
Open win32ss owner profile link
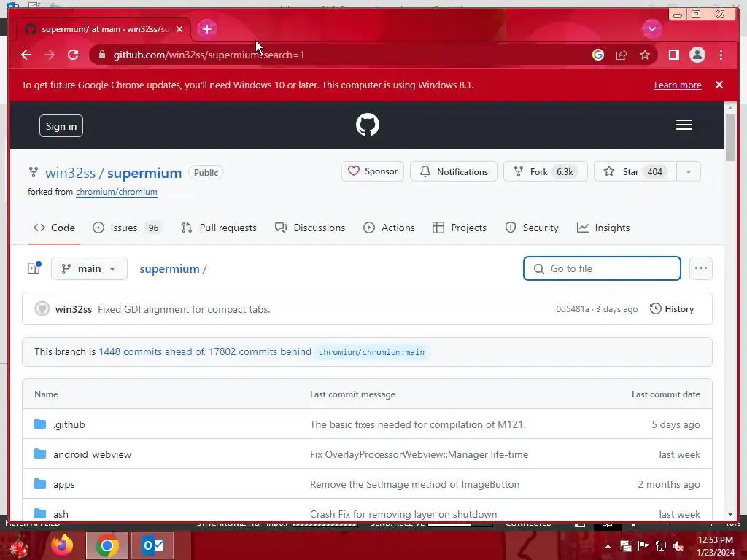71,173
